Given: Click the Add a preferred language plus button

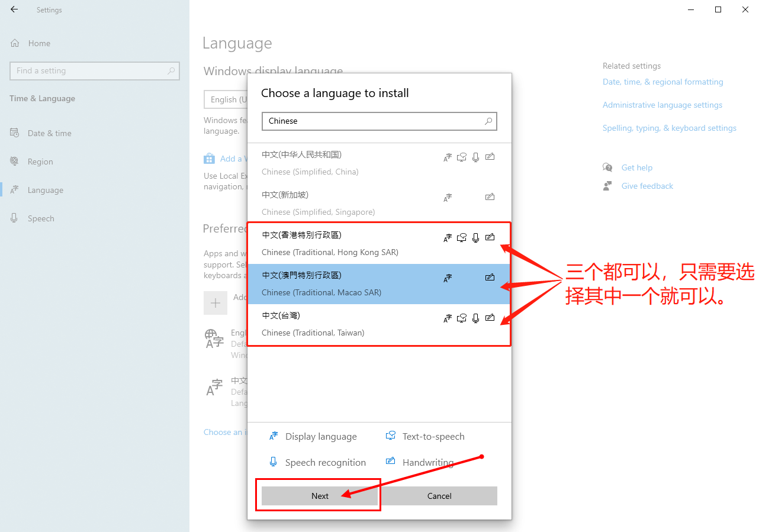Looking at the screenshot, I should [x=216, y=302].
